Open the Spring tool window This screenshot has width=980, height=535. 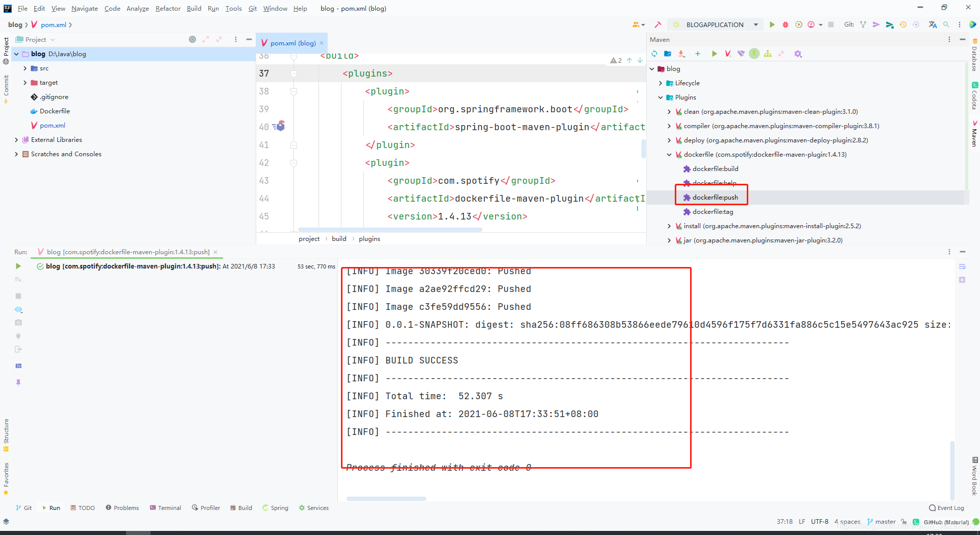pos(275,507)
